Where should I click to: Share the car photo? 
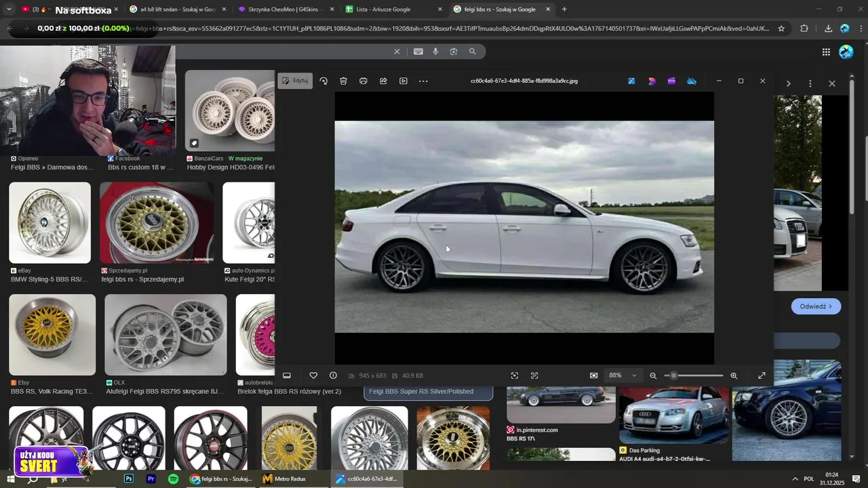coord(383,81)
